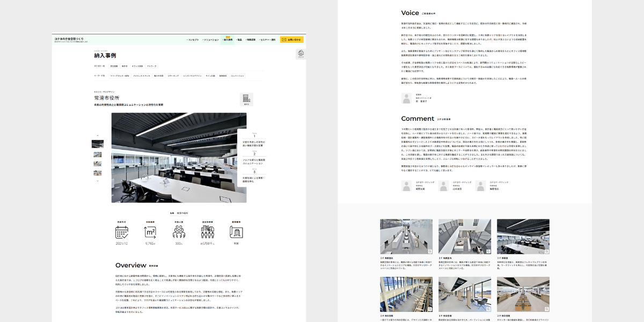644x322 pixels.
Task: Open the 特集記事 header menu item
Action: (x=250, y=40)
